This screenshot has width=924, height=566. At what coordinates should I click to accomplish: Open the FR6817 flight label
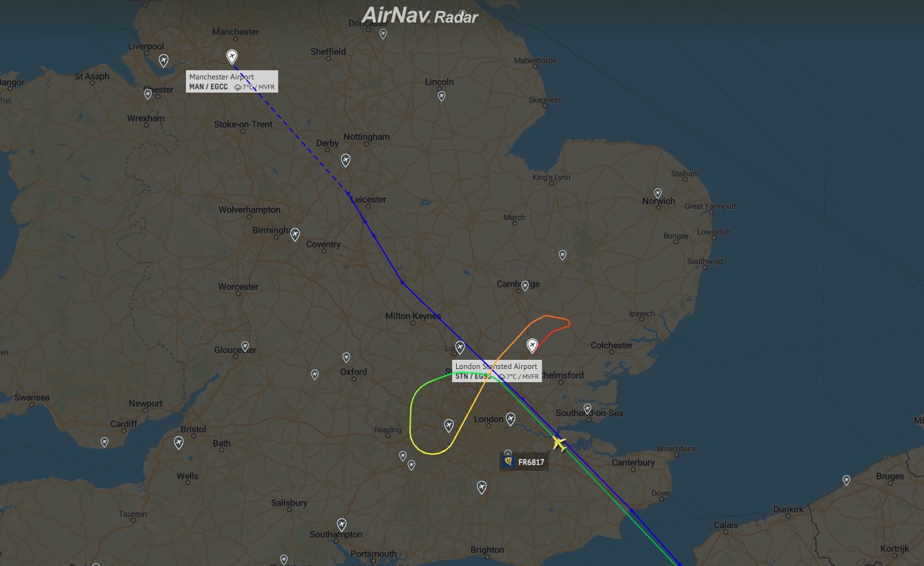pyautogui.click(x=524, y=462)
